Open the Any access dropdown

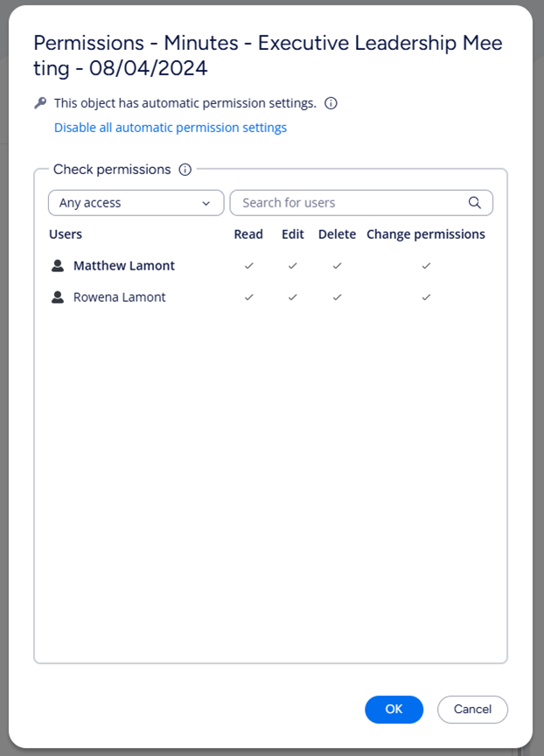pos(136,202)
